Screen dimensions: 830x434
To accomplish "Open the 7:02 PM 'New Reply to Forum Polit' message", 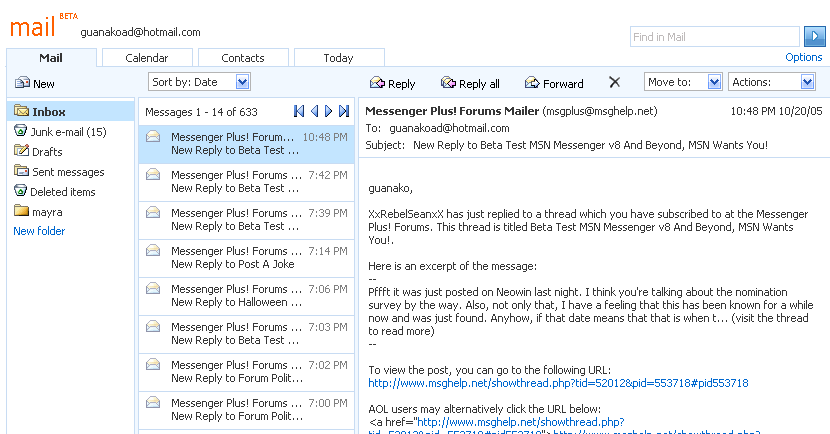I will [246, 372].
